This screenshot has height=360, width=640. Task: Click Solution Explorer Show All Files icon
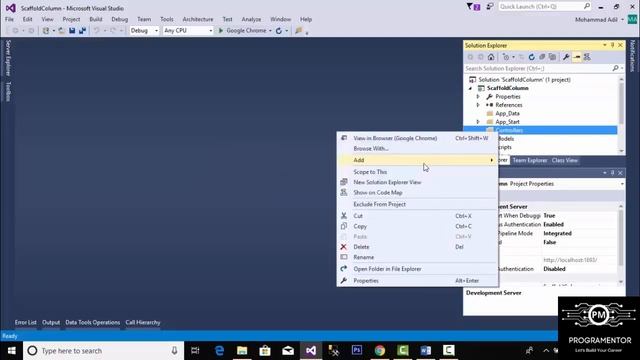point(552,57)
